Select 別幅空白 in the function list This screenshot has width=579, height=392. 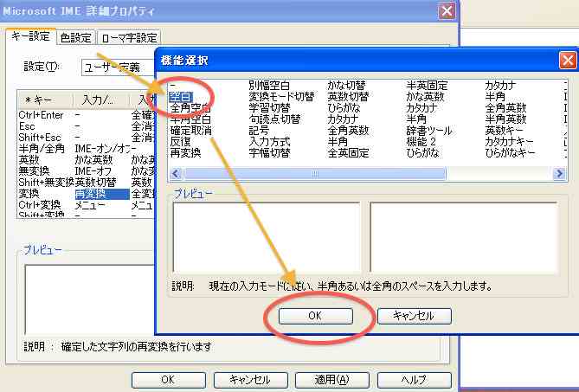[x=269, y=86]
